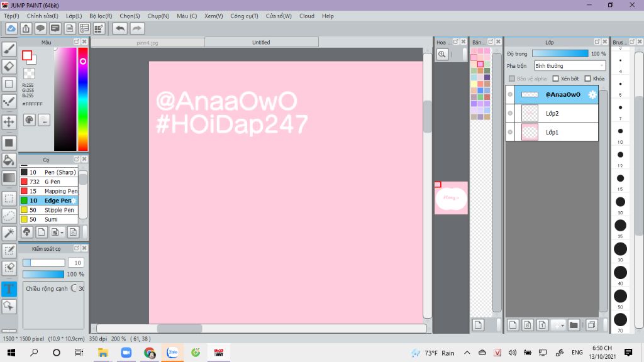The width and height of the screenshot is (644, 362).
Task: Open the Công cụ(T) menu
Action: pos(244,16)
